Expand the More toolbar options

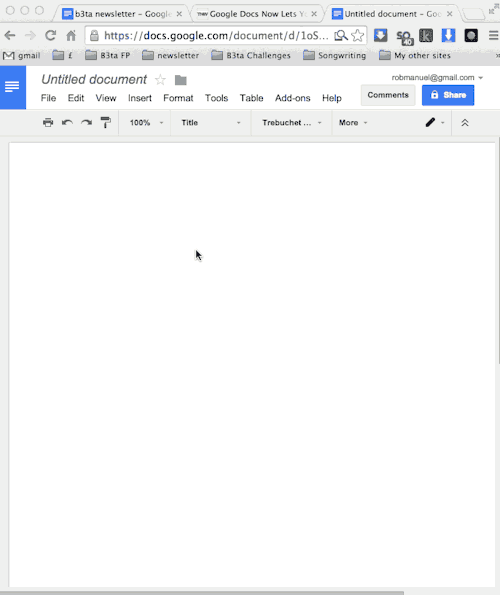pyautogui.click(x=353, y=123)
